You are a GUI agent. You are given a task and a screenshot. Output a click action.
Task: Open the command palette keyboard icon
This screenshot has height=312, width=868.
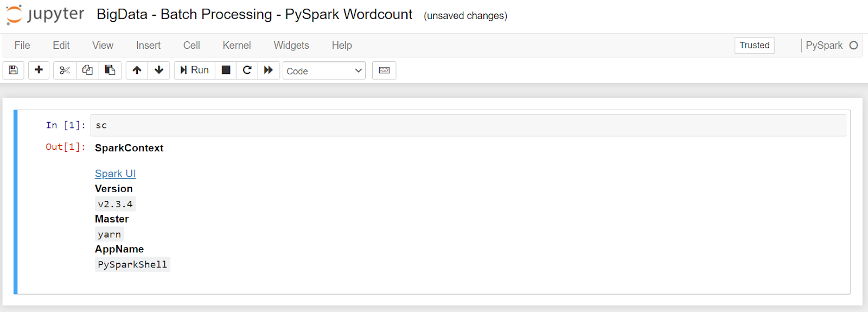(x=384, y=71)
